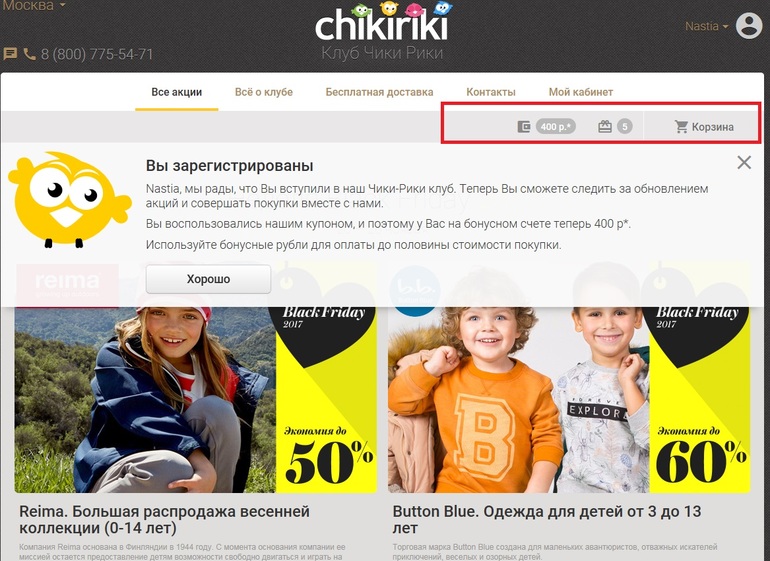
Task: Click the wallet bonus balance icon
Action: coord(524,127)
